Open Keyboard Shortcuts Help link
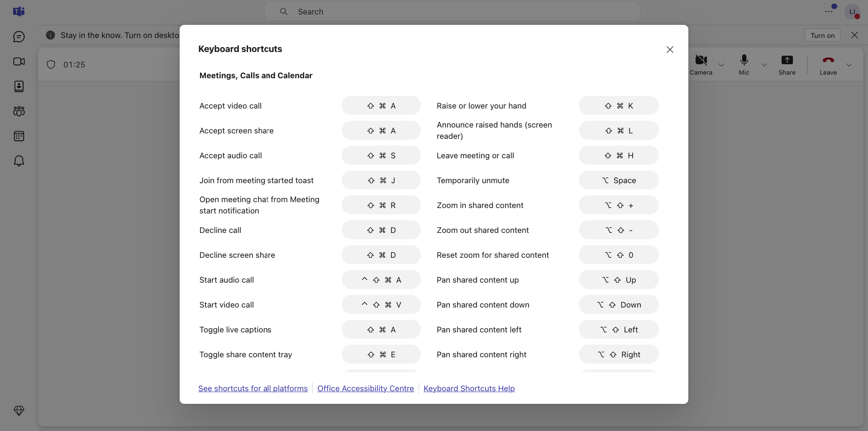 pos(469,388)
